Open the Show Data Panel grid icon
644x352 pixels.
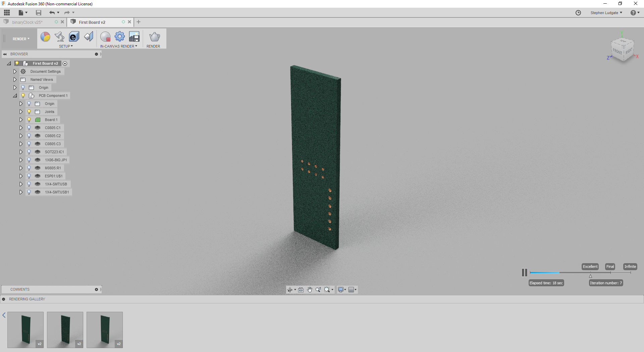[7, 12]
